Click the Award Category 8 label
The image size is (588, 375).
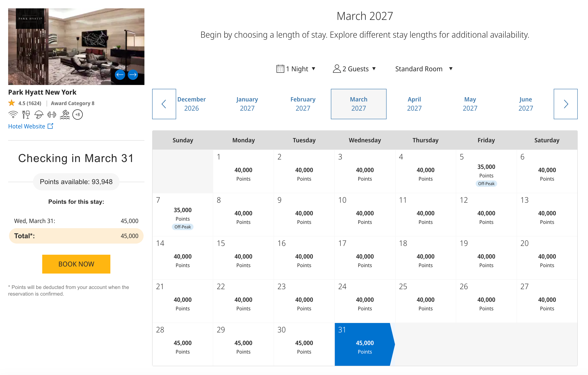(72, 103)
